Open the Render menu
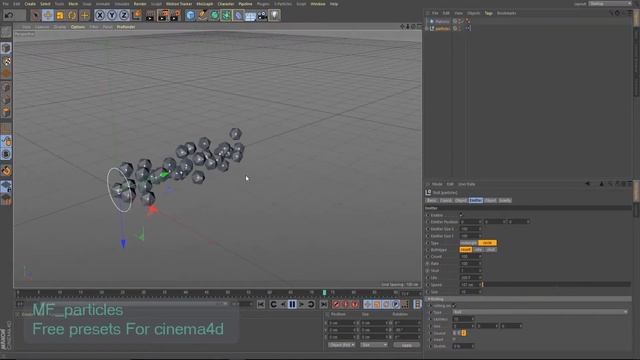This screenshot has width=640, height=360. point(140,4)
